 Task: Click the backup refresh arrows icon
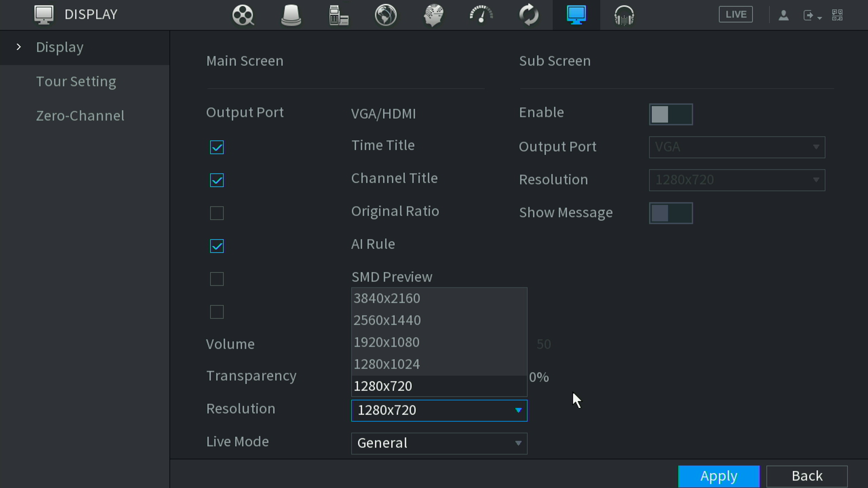coord(529,15)
